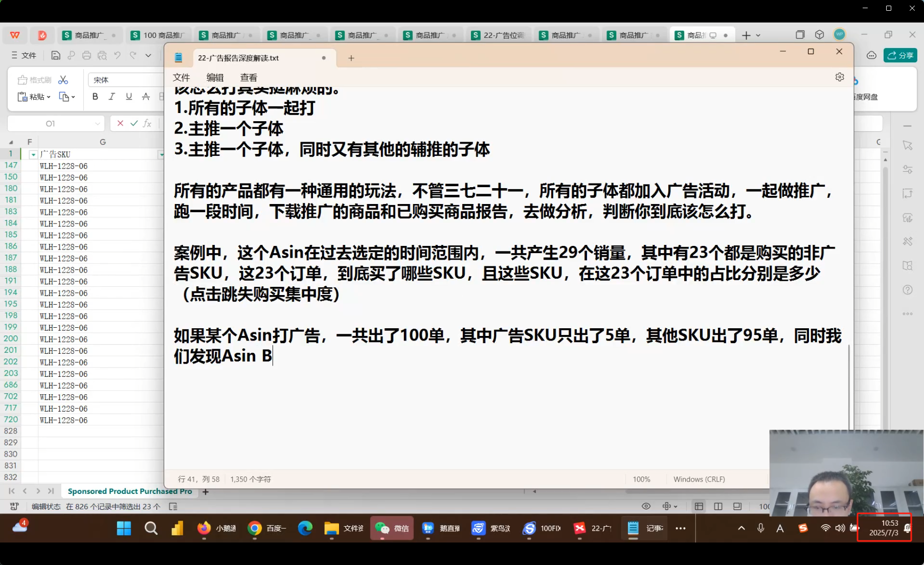924x565 pixels.
Task: Click the 分享 share button
Action: pyautogui.click(x=900, y=55)
